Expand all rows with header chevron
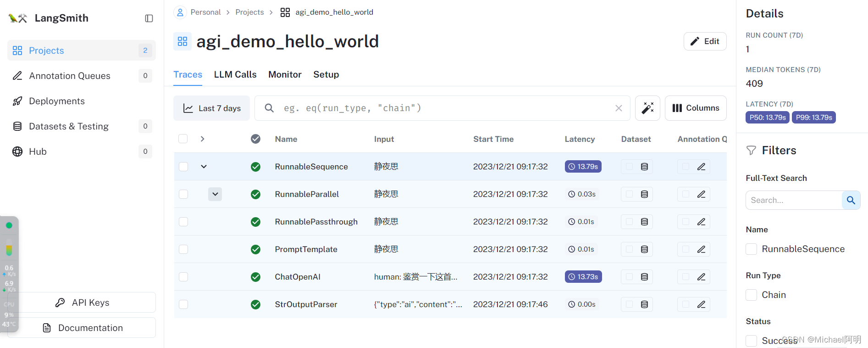The image size is (868, 348). pos(202,139)
